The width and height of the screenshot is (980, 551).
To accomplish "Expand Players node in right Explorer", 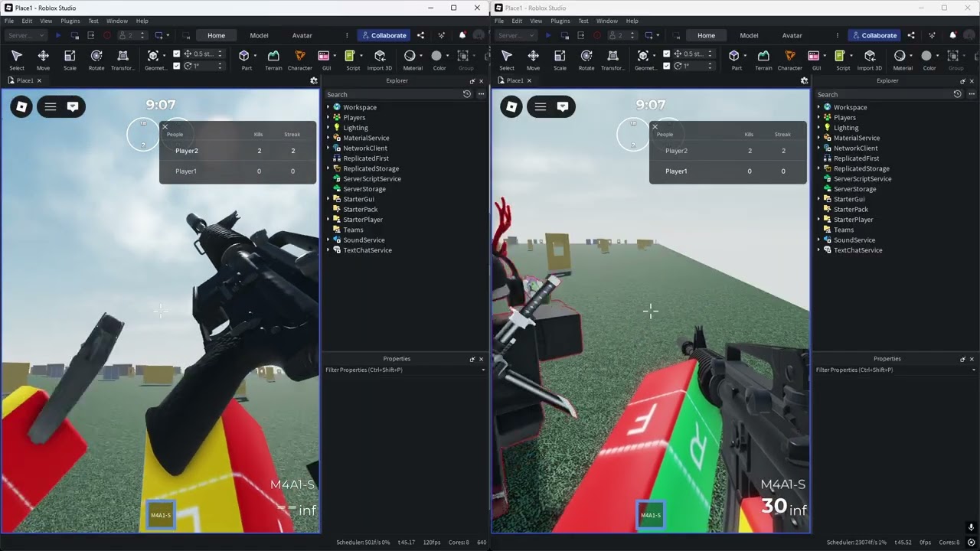I will click(x=818, y=118).
